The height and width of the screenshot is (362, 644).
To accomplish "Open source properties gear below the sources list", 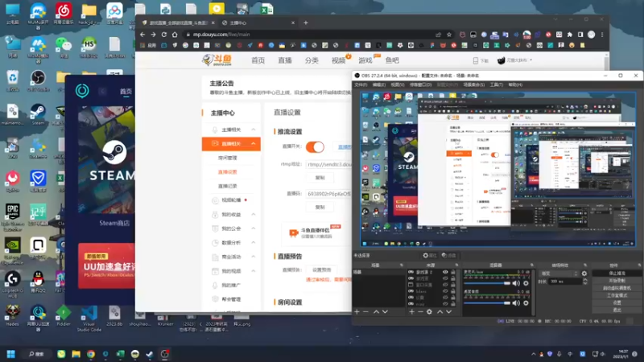I will [429, 312].
